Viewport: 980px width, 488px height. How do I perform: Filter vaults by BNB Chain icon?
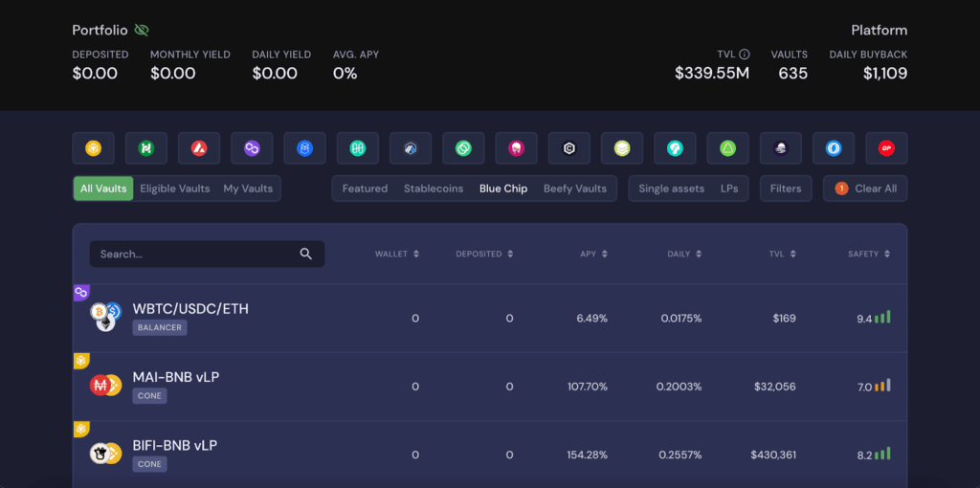93,148
